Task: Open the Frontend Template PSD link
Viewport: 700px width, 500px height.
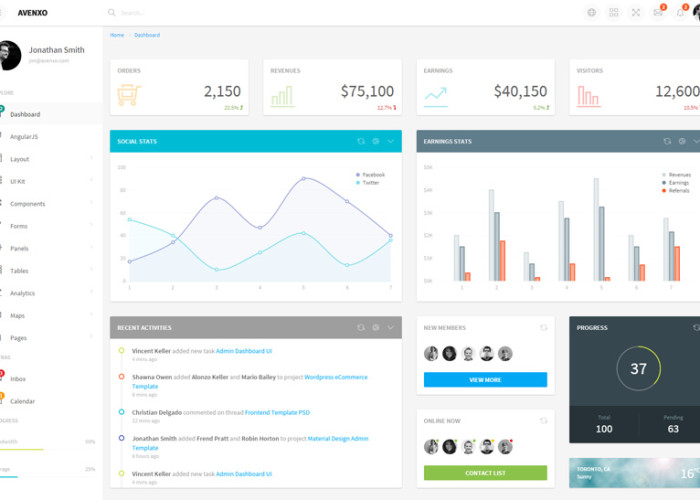Action: (277, 412)
